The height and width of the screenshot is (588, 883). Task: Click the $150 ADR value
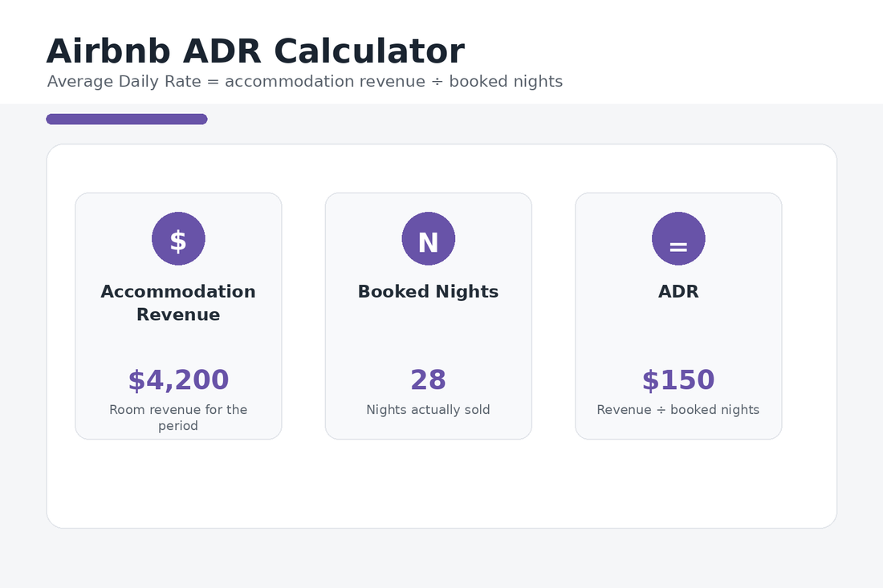678,379
